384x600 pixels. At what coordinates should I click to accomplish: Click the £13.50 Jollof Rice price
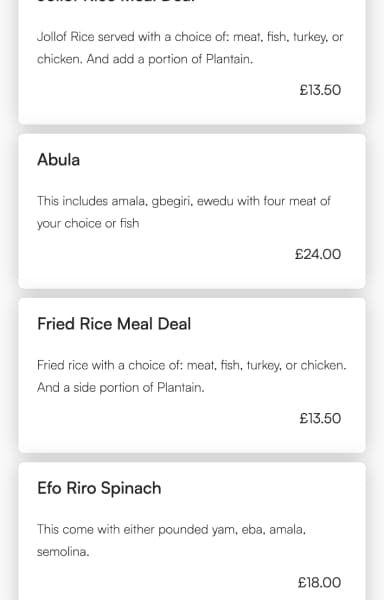coord(320,90)
